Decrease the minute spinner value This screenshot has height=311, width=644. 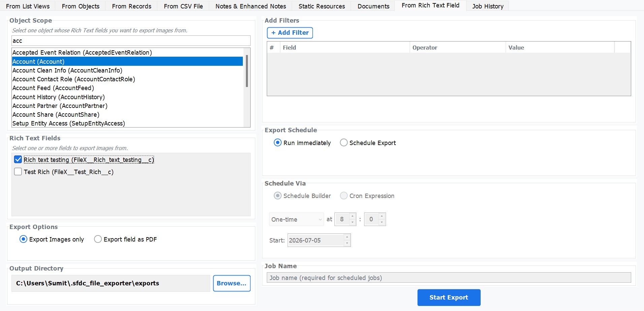382,222
